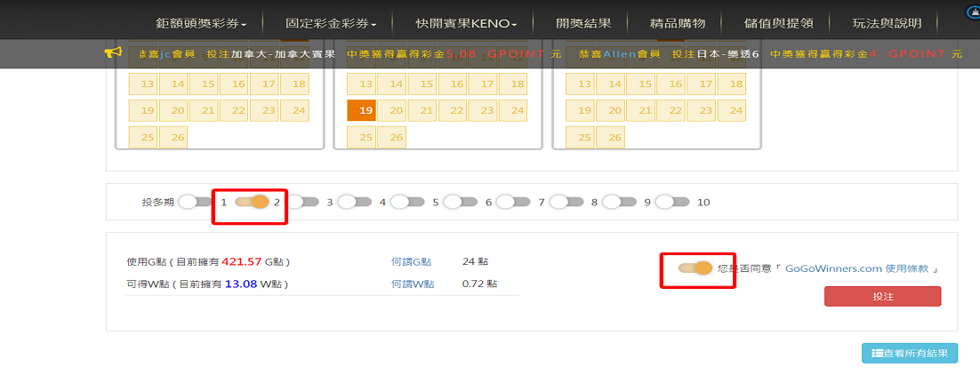Screen dimensions: 980x384
Task: Open the 何謂G點 link
Action: [x=411, y=262]
